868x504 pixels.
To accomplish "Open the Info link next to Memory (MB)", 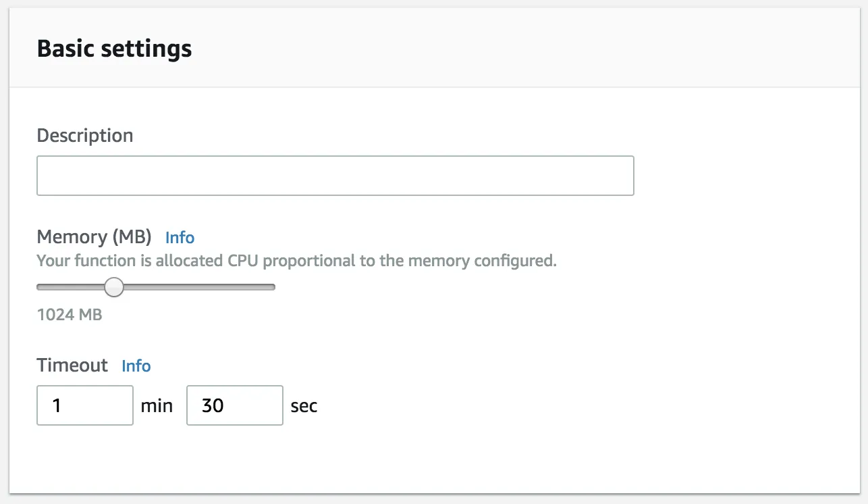I will [x=180, y=238].
